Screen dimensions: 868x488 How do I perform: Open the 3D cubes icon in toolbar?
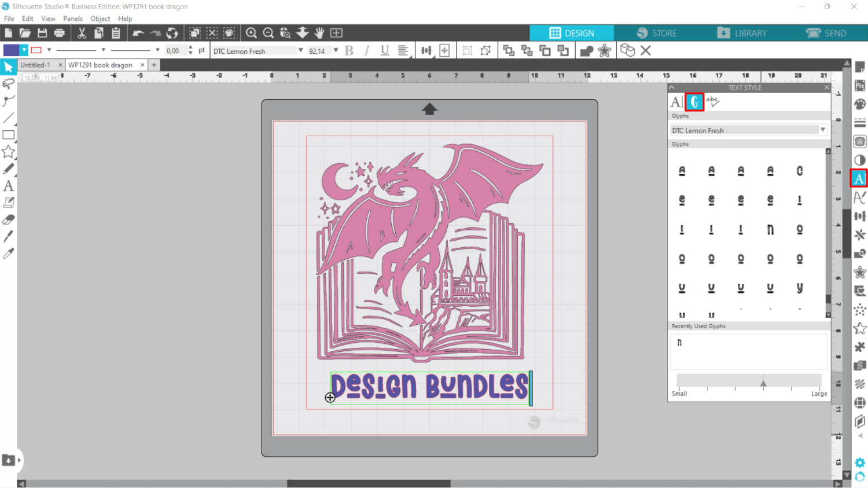point(627,50)
